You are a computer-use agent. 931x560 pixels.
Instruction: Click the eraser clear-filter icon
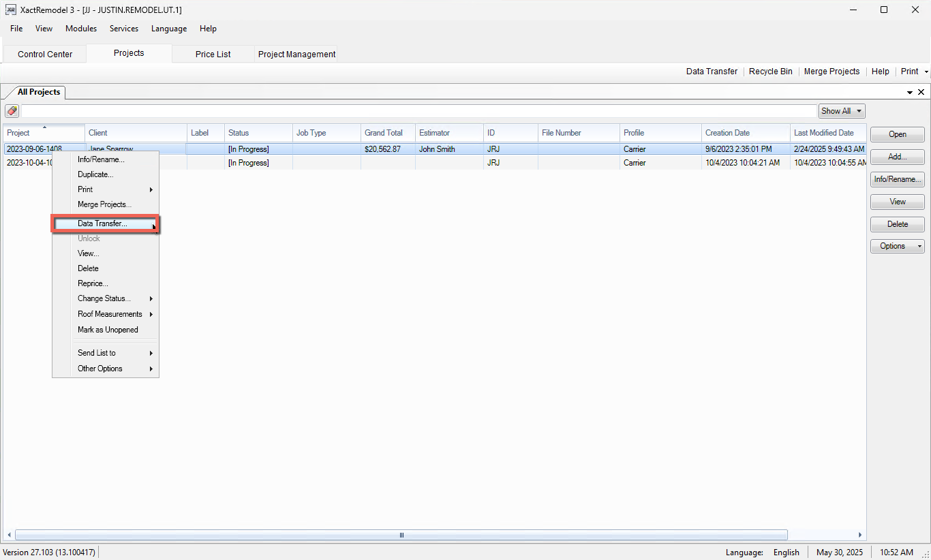tap(12, 111)
